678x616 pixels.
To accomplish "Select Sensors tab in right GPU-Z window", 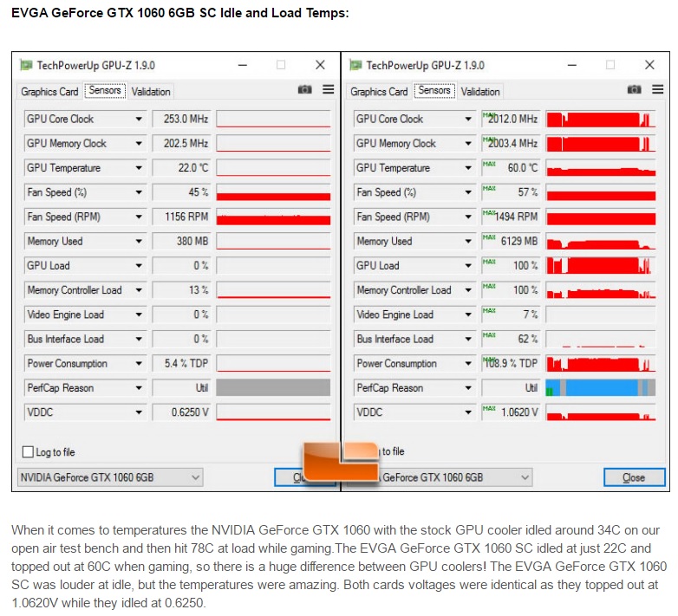I will [x=434, y=91].
